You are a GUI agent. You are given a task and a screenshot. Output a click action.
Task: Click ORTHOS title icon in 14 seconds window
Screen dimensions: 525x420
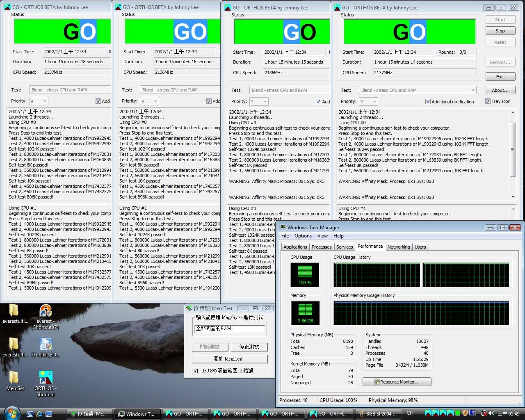(x=337, y=7)
